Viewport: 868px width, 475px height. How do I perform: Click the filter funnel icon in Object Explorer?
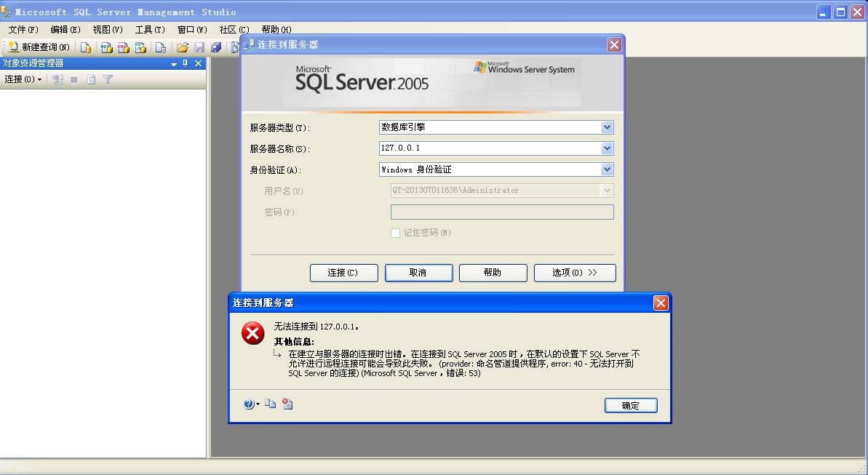pyautogui.click(x=108, y=80)
